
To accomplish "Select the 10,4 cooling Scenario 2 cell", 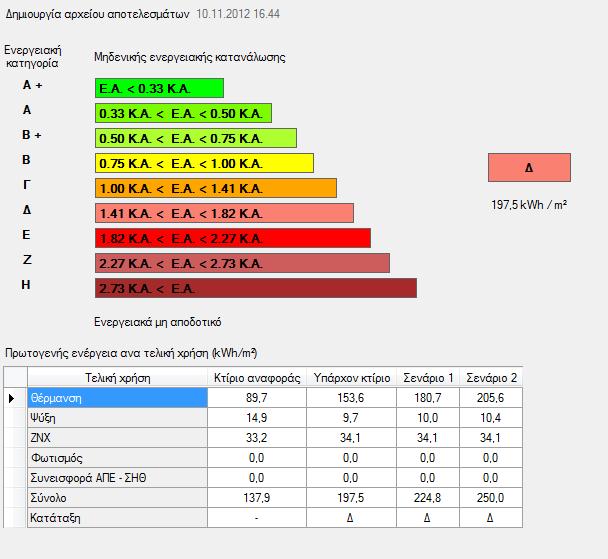I will point(491,418).
